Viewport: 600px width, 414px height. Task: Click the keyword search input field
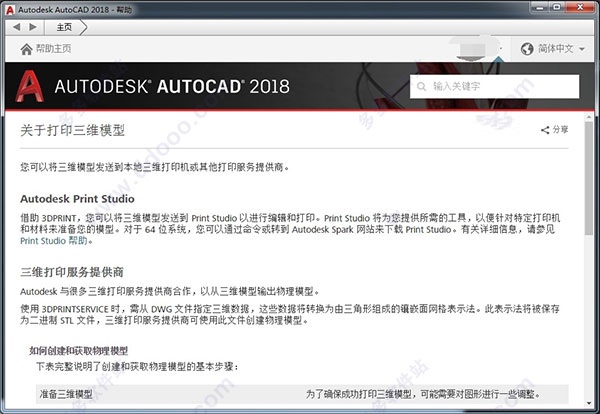[494, 86]
